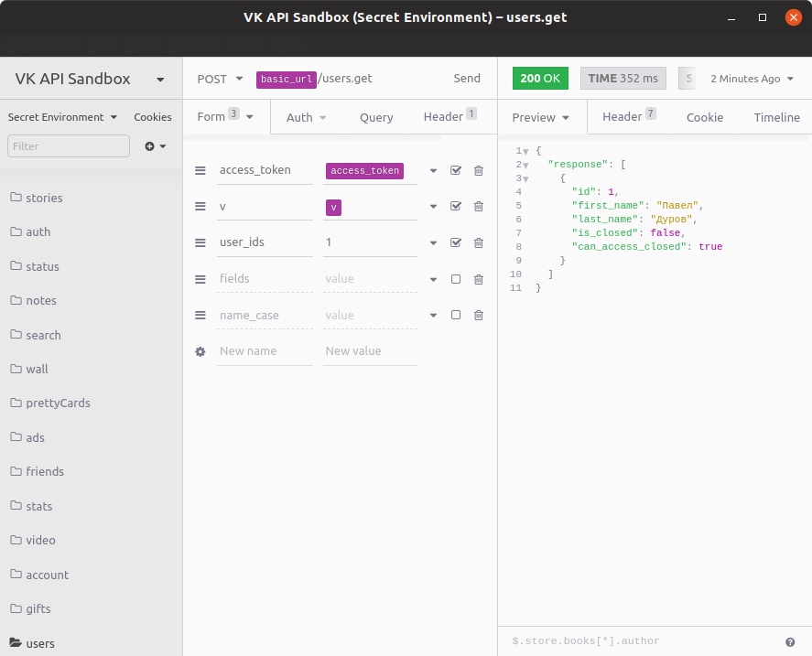This screenshot has height=656, width=812.
Task: Open the auth folder
Action: [x=30, y=231]
